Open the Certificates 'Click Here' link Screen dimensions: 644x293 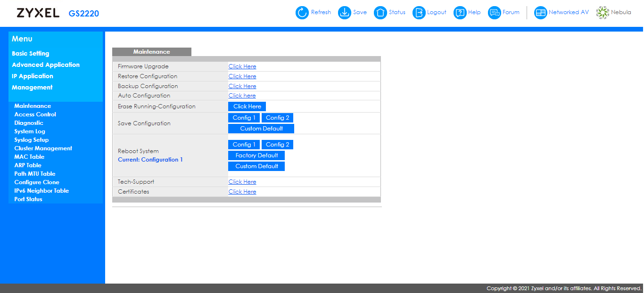coord(242,192)
